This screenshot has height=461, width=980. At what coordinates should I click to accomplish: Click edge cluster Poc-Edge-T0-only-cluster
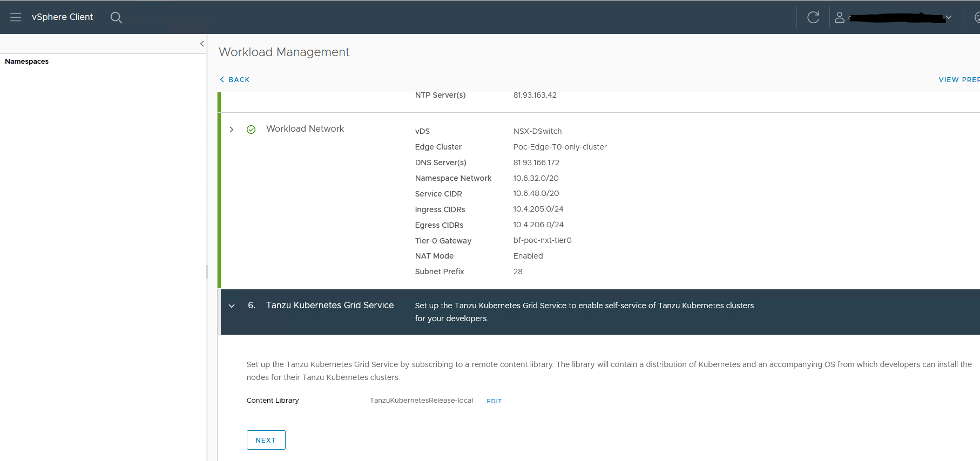(560, 147)
